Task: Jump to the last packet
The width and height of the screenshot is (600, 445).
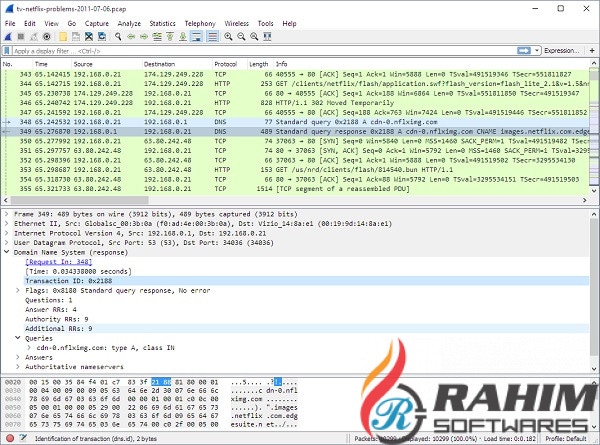Action: [183, 37]
